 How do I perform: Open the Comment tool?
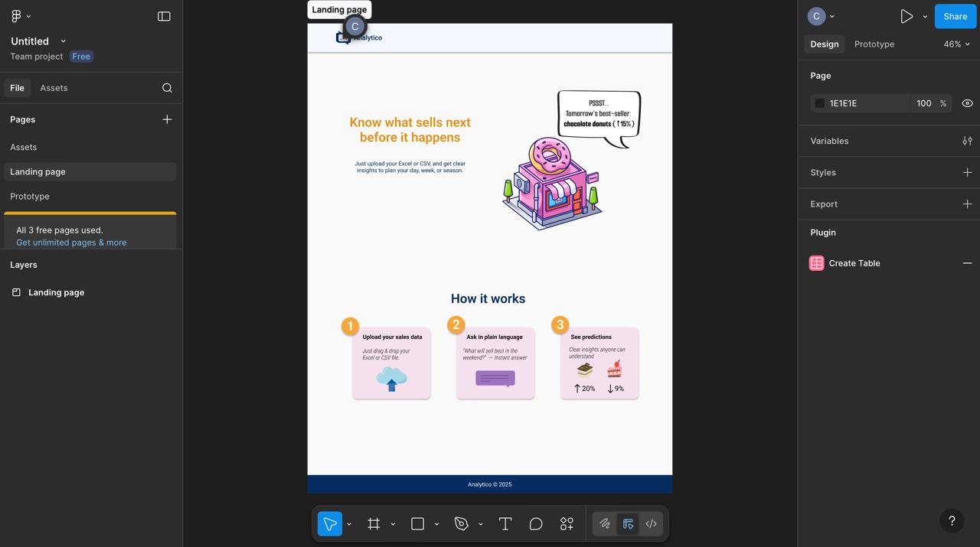click(536, 523)
